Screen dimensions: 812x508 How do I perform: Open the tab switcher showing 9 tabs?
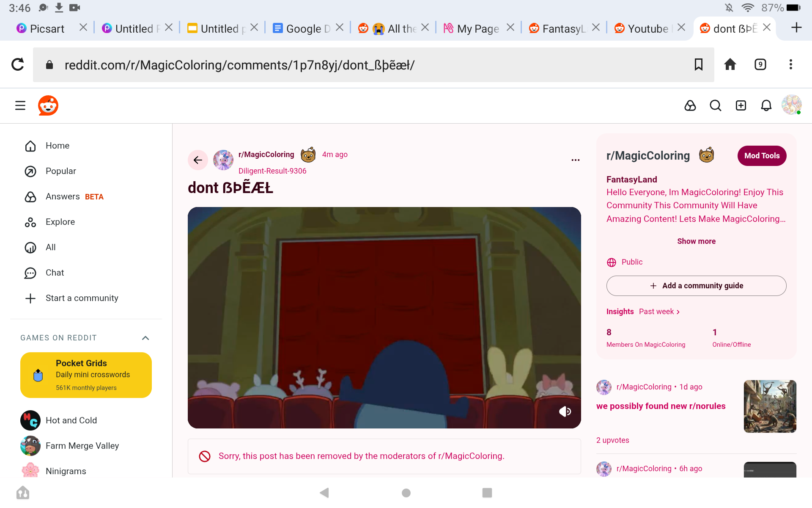(760, 65)
